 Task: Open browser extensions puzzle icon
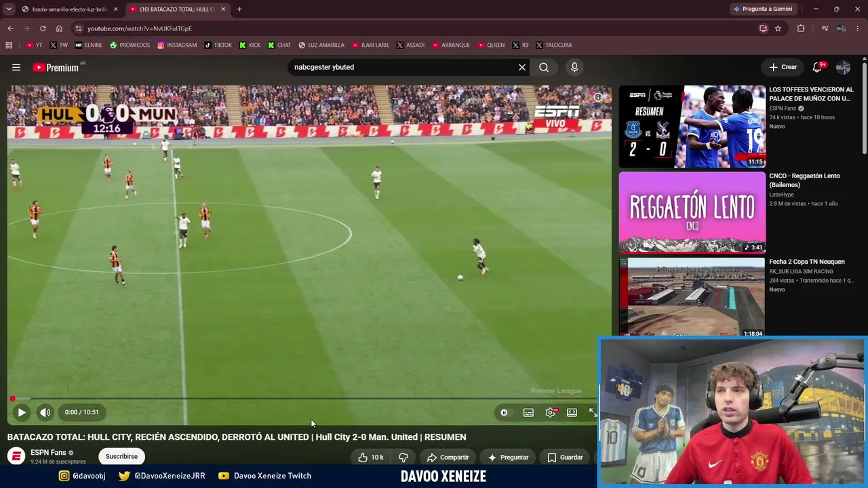pyautogui.click(x=801, y=28)
